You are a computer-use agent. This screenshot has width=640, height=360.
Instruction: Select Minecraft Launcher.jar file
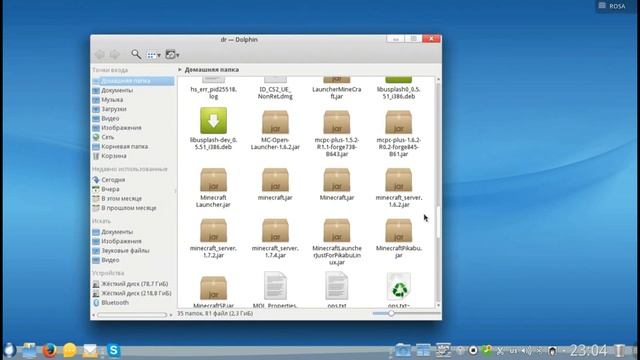point(213,188)
